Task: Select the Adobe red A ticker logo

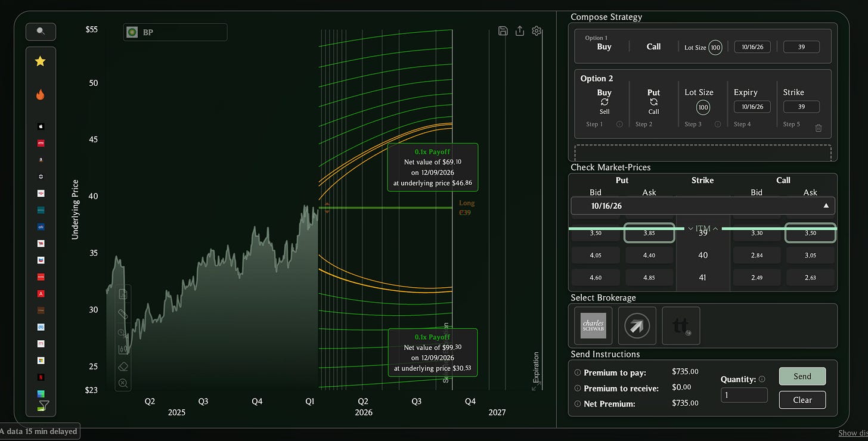Action: pyautogui.click(x=41, y=294)
